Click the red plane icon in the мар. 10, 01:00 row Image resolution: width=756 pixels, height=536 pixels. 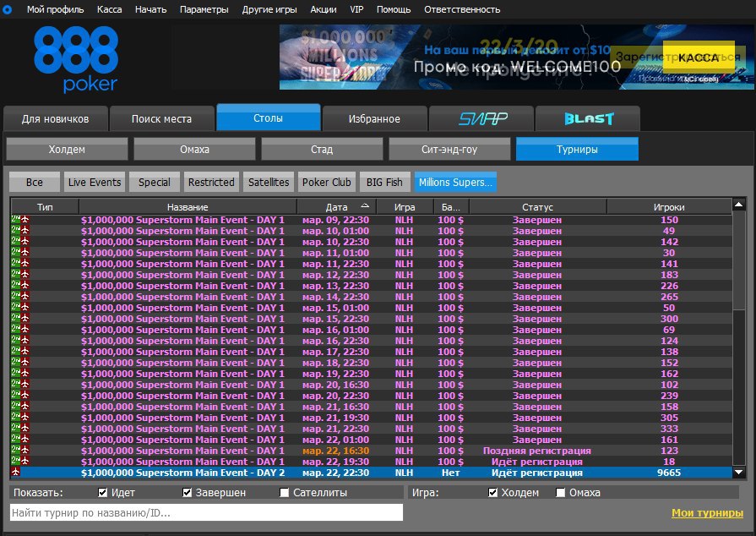(25, 231)
